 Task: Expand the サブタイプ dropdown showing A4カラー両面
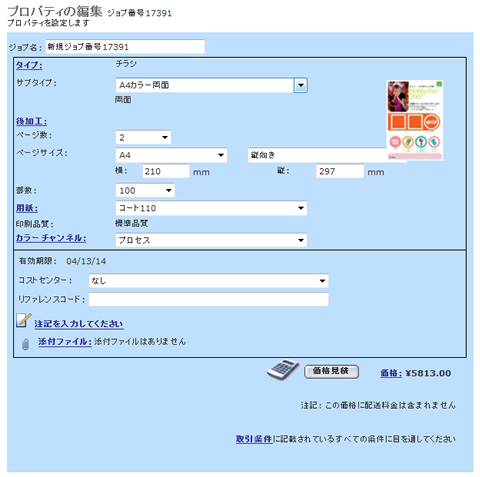point(211,85)
